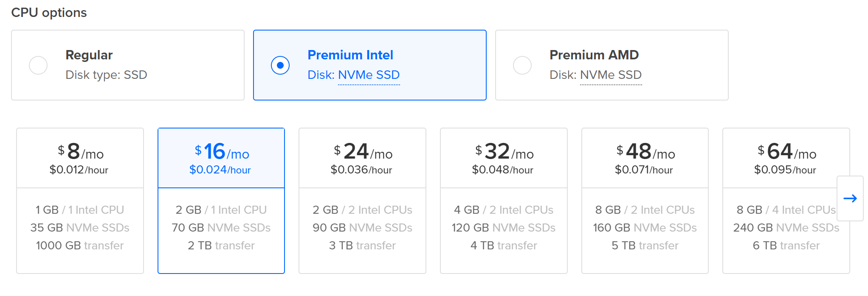
Task: Click the 160 GB NVMe SSDs spec
Action: (x=645, y=228)
